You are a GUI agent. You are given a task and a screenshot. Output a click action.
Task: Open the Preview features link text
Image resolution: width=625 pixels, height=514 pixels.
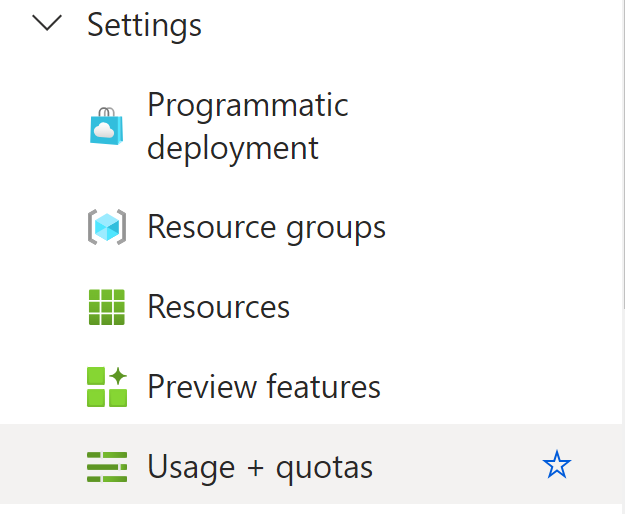click(264, 386)
